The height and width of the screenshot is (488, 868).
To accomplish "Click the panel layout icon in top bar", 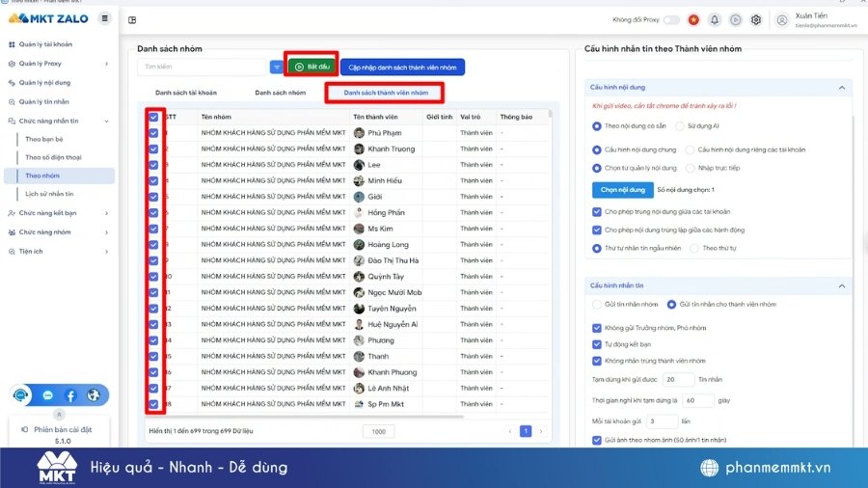I will [132, 20].
